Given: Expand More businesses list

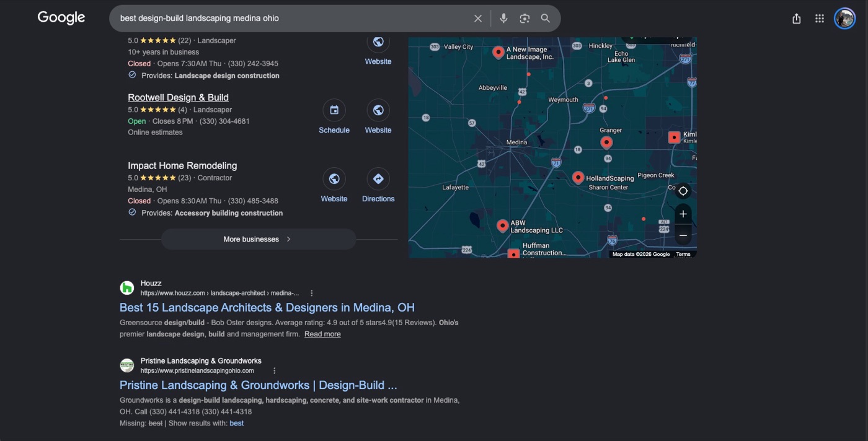Looking at the screenshot, I should 259,239.
